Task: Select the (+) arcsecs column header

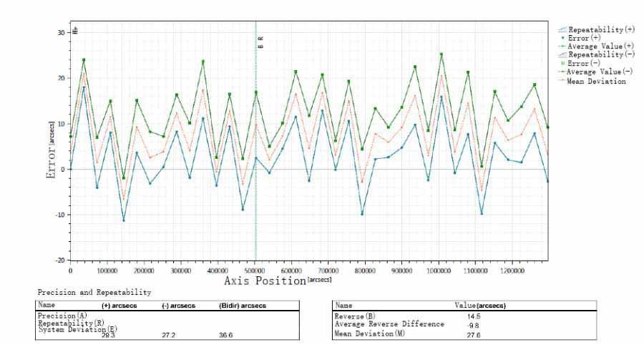Action: [x=120, y=306]
